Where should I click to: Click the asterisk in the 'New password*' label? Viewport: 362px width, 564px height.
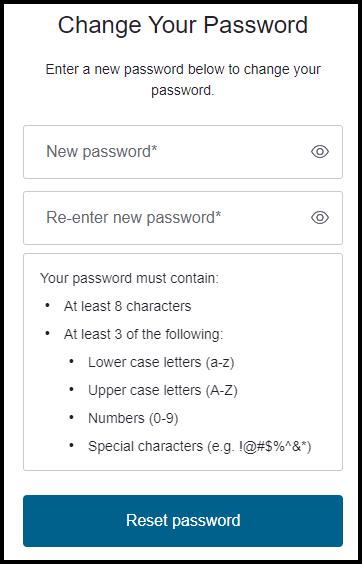[154, 148]
